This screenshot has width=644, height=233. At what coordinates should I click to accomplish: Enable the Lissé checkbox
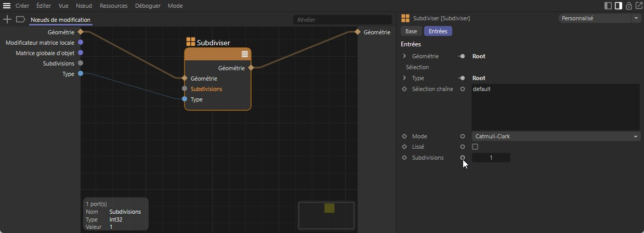pyautogui.click(x=475, y=147)
